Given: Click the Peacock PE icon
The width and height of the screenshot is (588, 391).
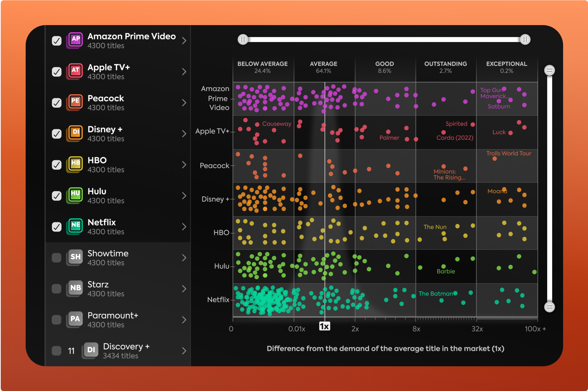Looking at the screenshot, I should click(x=75, y=102).
